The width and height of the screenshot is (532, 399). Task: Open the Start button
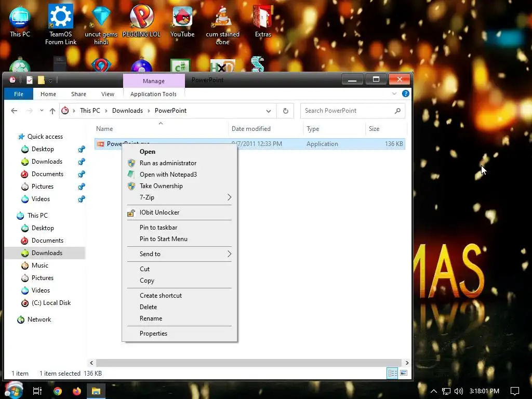pos(14,390)
